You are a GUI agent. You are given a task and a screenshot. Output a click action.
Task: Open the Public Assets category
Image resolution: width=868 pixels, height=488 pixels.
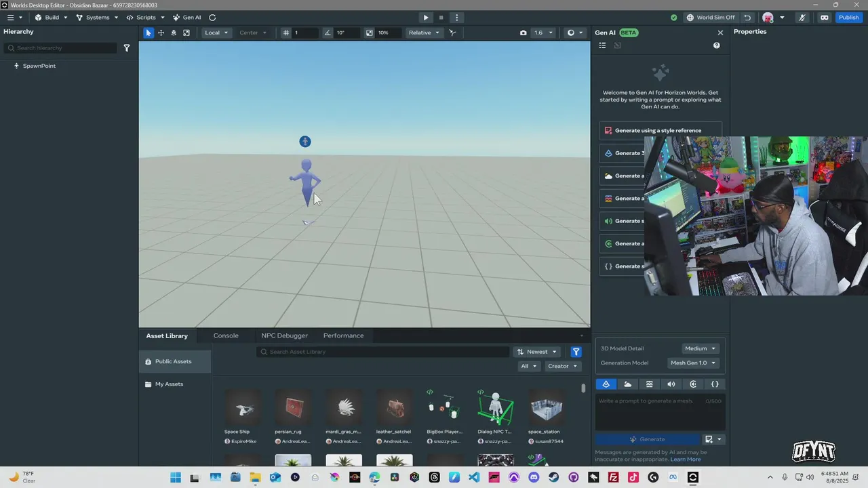175,361
